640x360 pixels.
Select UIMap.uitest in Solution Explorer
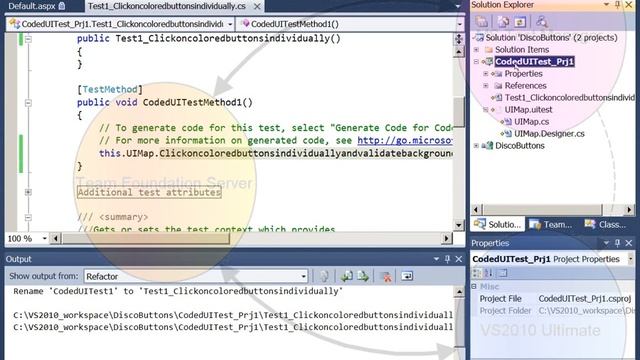point(529,110)
